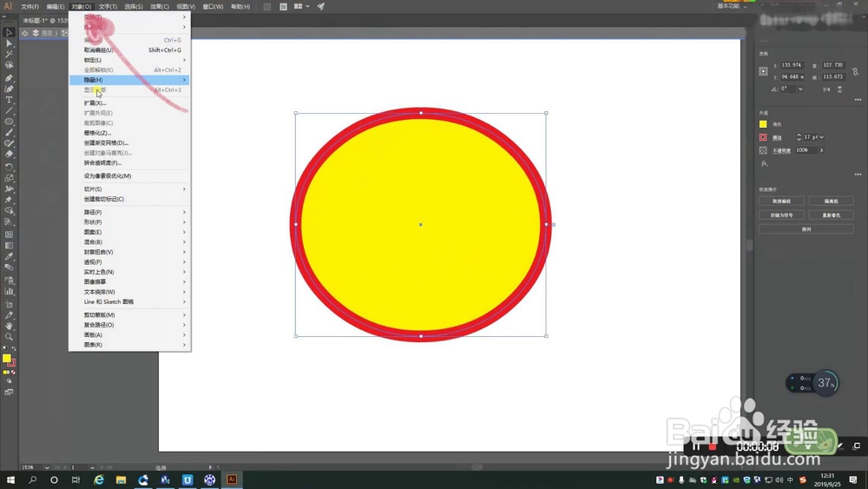Click the Ungroup quick action button
The height and width of the screenshot is (489, 868).
(x=781, y=201)
